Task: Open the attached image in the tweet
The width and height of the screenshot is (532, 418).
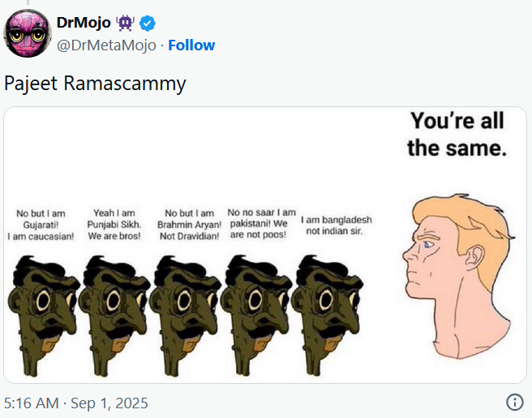Action: [265, 244]
